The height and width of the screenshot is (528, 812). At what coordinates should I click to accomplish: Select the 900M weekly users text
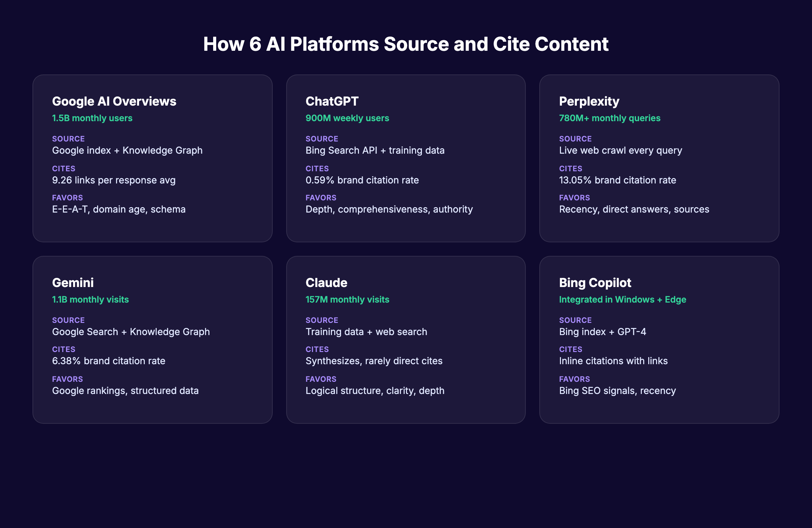pyautogui.click(x=347, y=118)
